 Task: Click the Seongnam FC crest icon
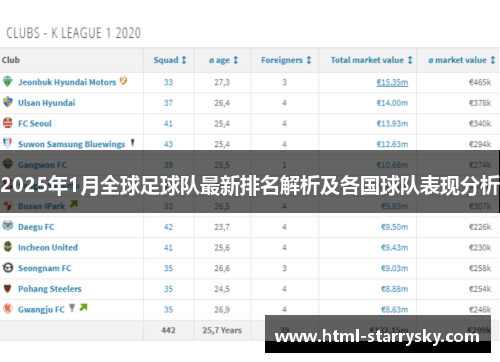tap(8, 267)
